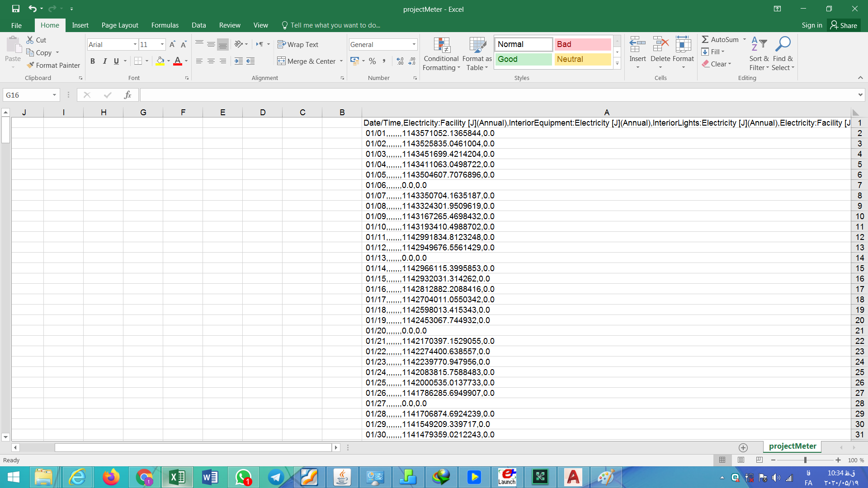Click the Font Color icon
This screenshot has height=488, width=868.
coord(178,61)
